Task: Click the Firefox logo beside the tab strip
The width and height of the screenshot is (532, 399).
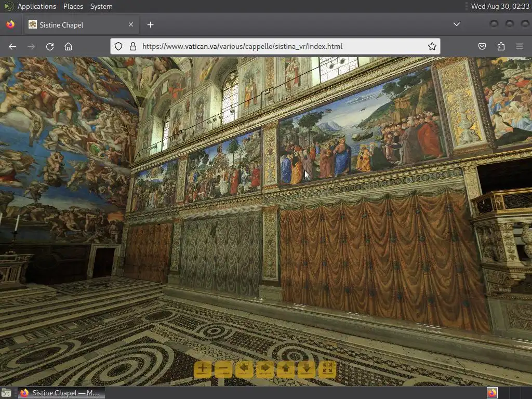Action: coord(10,24)
